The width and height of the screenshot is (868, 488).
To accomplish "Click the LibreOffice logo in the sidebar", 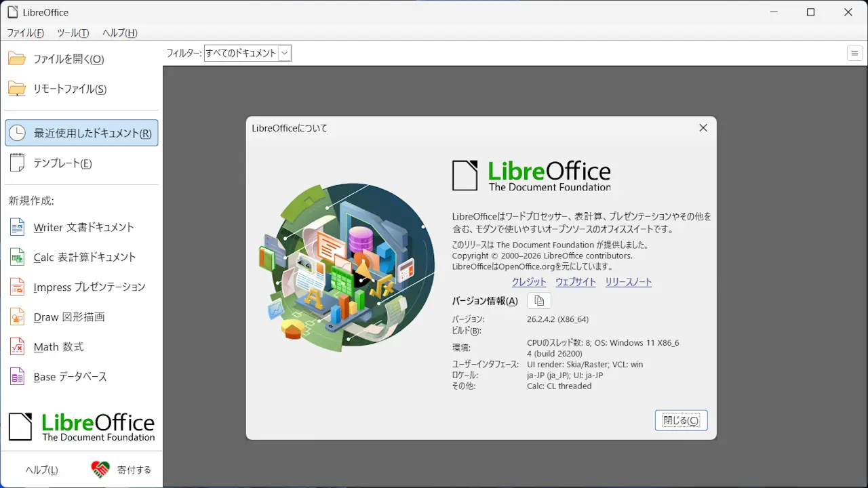I will (81, 427).
